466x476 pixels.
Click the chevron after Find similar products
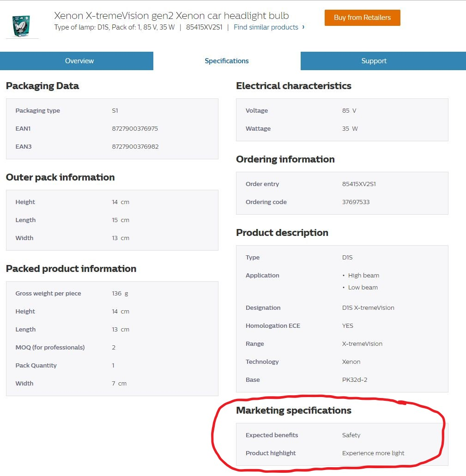[x=303, y=27]
